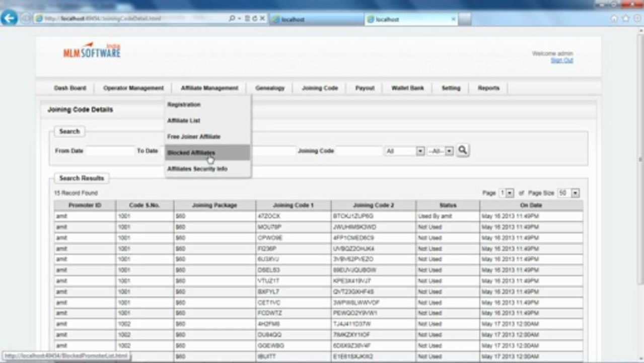Open the Dash Board menu
The image size is (644, 363).
[70, 88]
